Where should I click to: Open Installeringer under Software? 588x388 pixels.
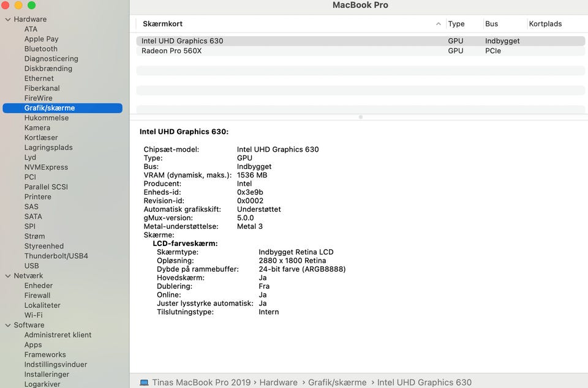pos(47,375)
